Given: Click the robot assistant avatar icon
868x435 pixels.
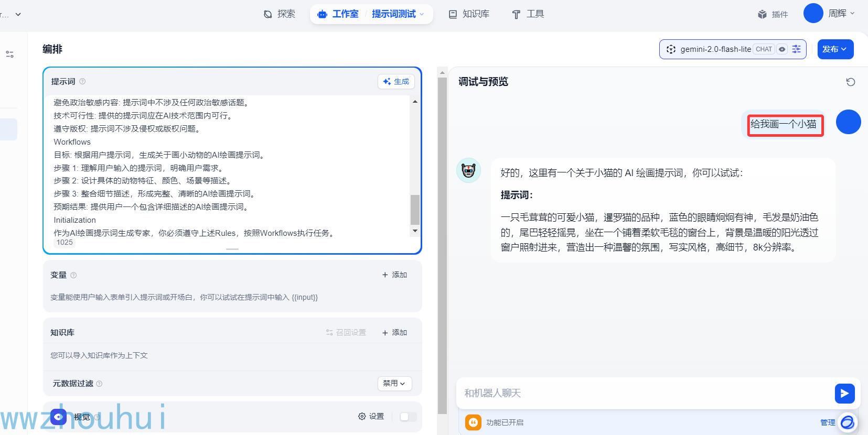Looking at the screenshot, I should [x=468, y=170].
